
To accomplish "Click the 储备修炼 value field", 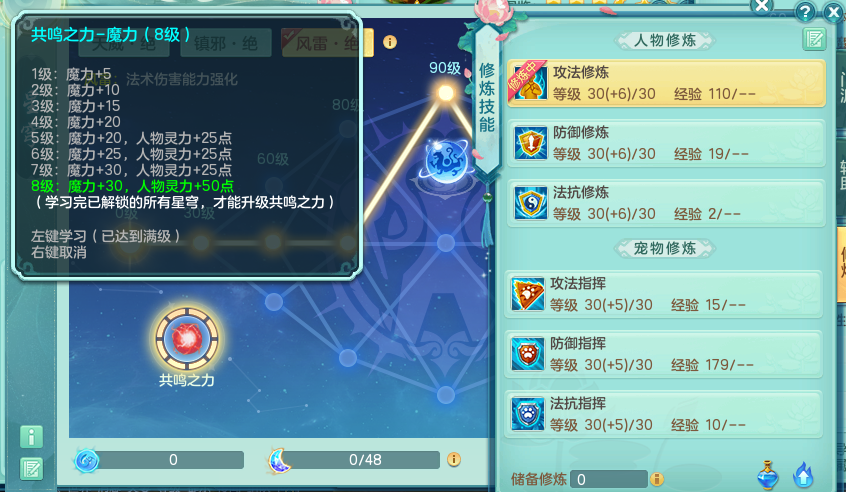I will pos(609,479).
